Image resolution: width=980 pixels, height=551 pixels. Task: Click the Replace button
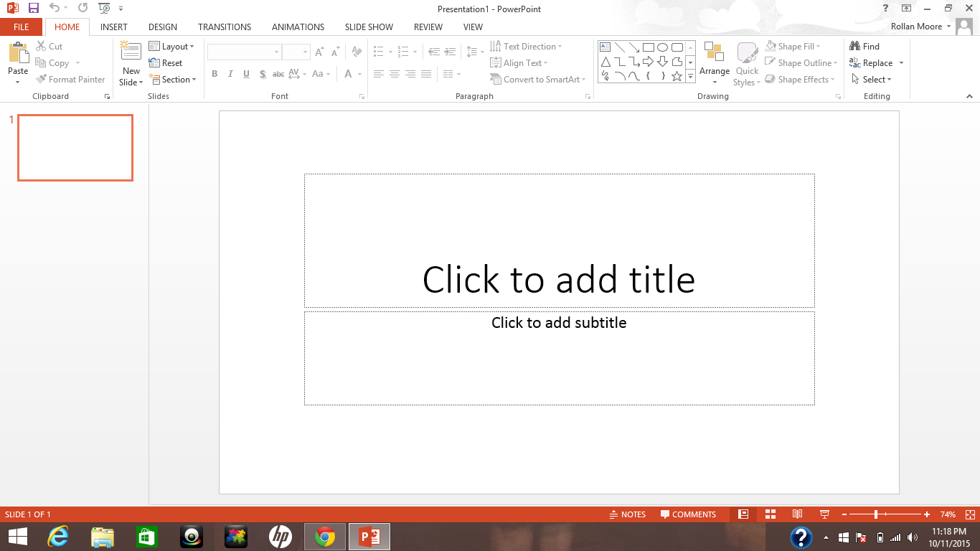[x=871, y=63]
